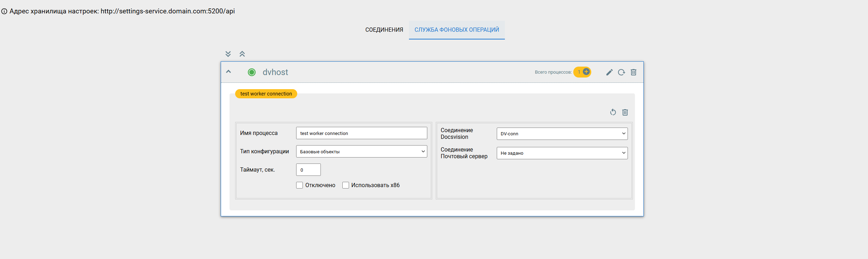868x259 pixels.
Task: Click the settings storage address text
Action: point(122,11)
